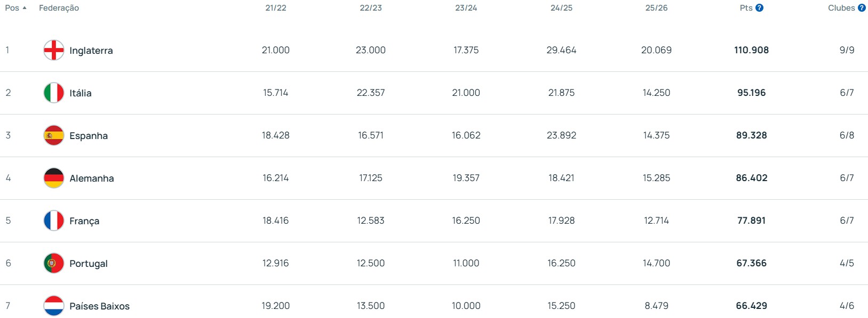Open the Pts help question-mark icon

pyautogui.click(x=760, y=8)
